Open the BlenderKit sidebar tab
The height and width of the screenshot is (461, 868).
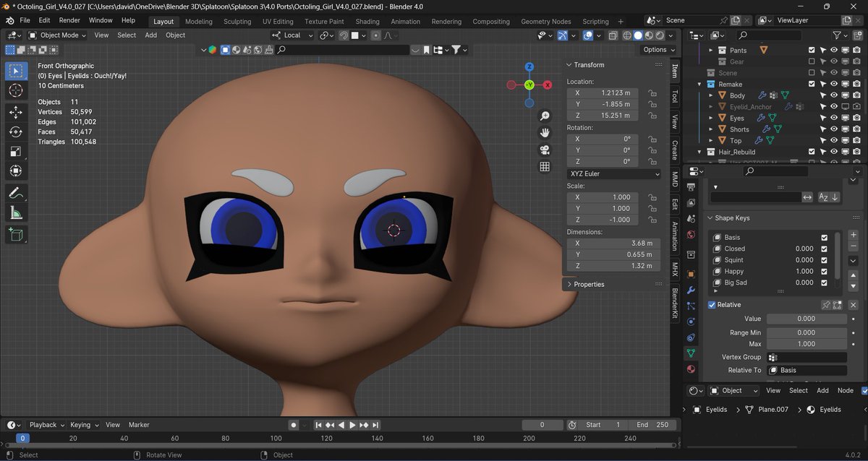pyautogui.click(x=675, y=305)
